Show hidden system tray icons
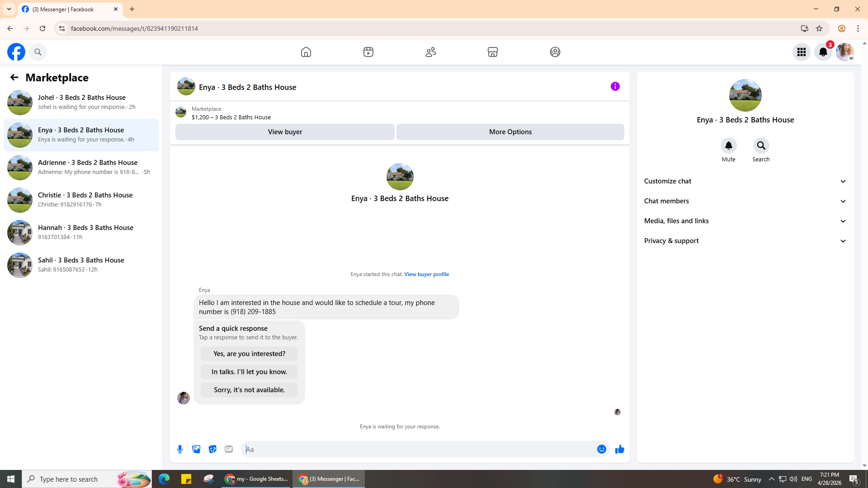 pos(771,479)
